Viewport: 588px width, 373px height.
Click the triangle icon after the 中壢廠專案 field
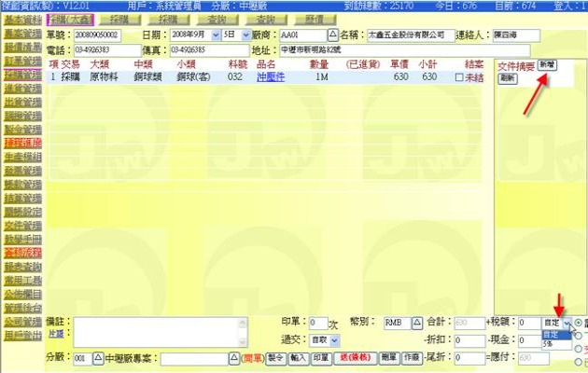pyautogui.click(x=234, y=358)
